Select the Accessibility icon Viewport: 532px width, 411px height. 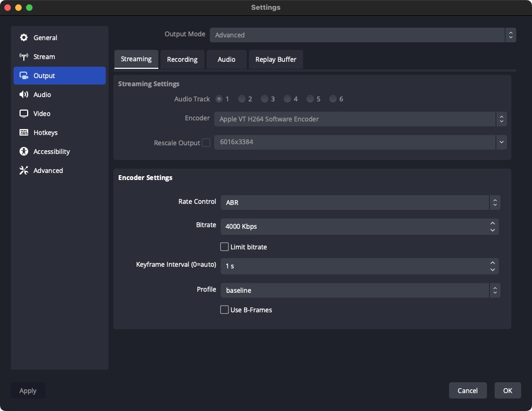pyautogui.click(x=24, y=152)
